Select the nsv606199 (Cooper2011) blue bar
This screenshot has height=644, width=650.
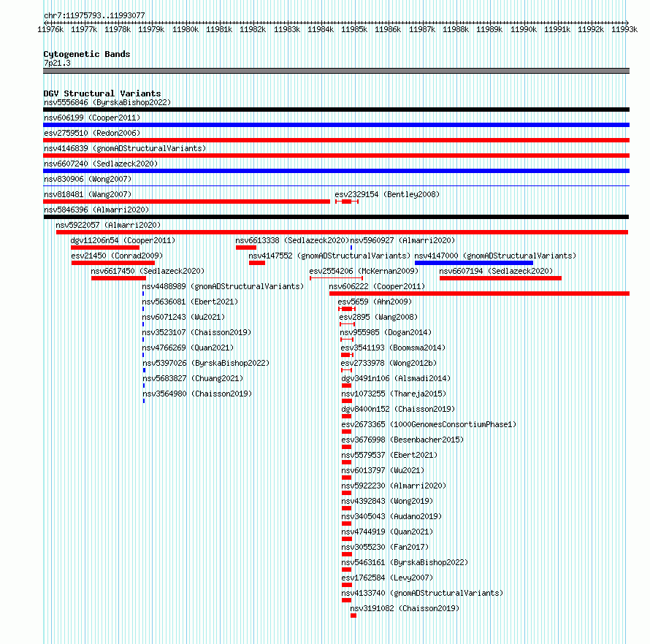(336, 125)
